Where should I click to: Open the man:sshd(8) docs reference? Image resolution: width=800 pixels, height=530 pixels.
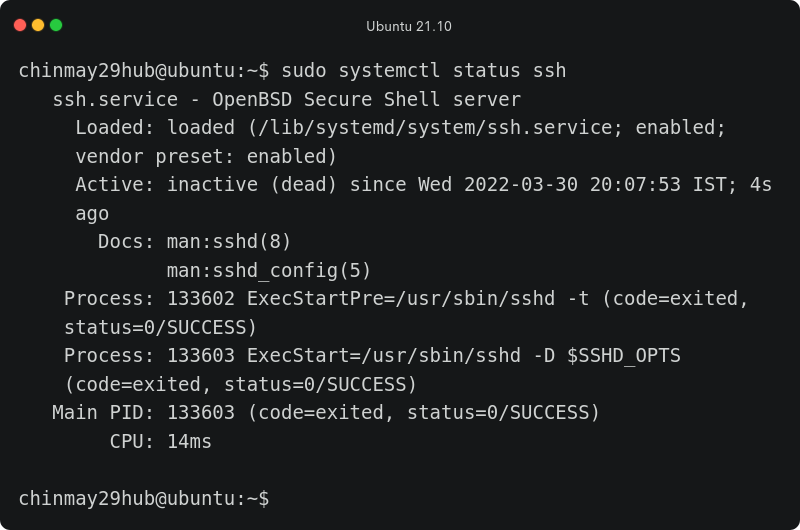[229, 241]
